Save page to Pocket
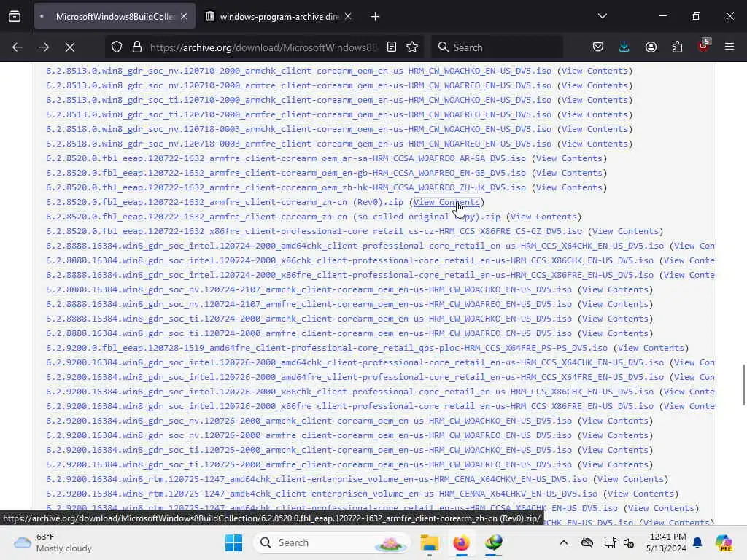 coord(598,47)
